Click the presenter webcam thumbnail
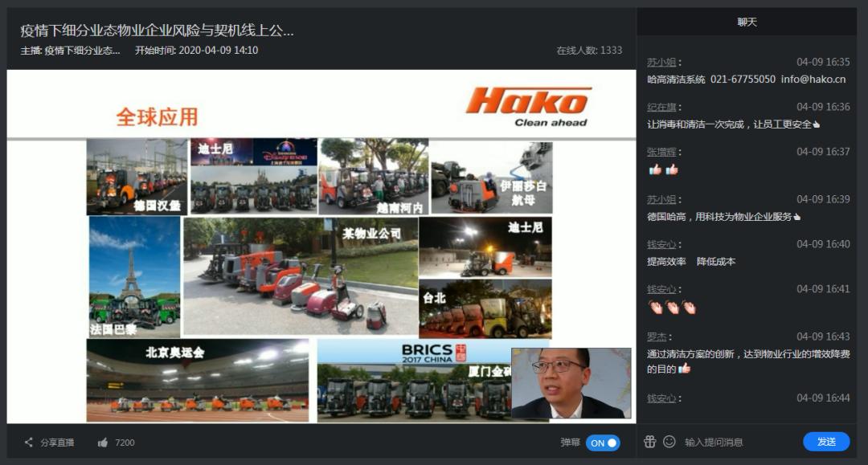This screenshot has height=465, width=868. [571, 383]
